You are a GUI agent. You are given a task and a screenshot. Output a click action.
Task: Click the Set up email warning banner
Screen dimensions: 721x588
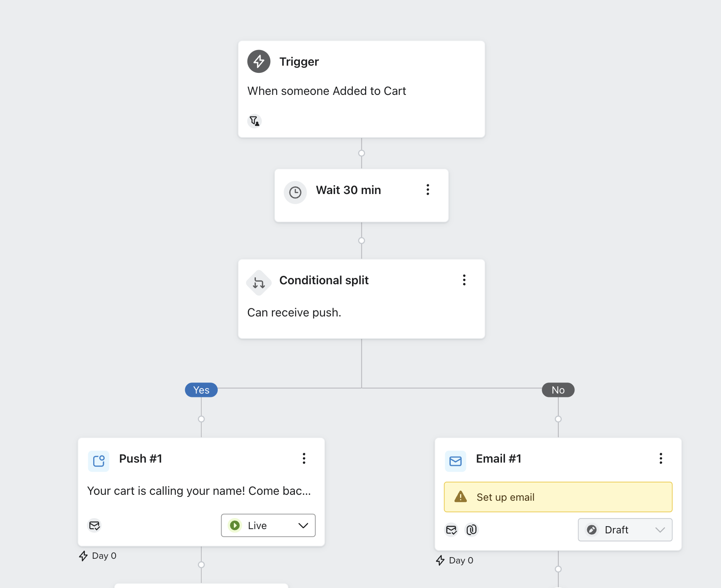[x=558, y=497]
